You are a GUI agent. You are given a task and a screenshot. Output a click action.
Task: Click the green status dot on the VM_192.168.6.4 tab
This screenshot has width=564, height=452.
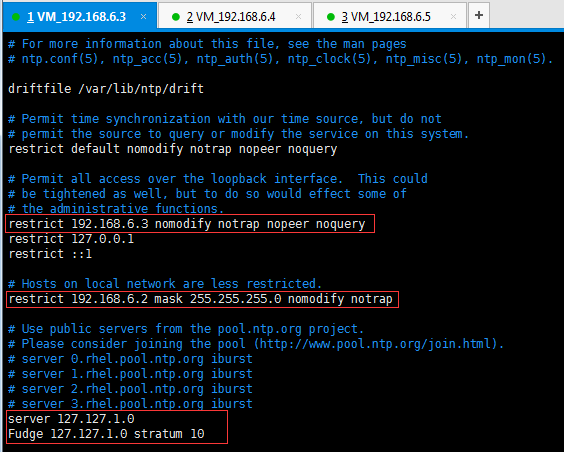tap(176, 17)
